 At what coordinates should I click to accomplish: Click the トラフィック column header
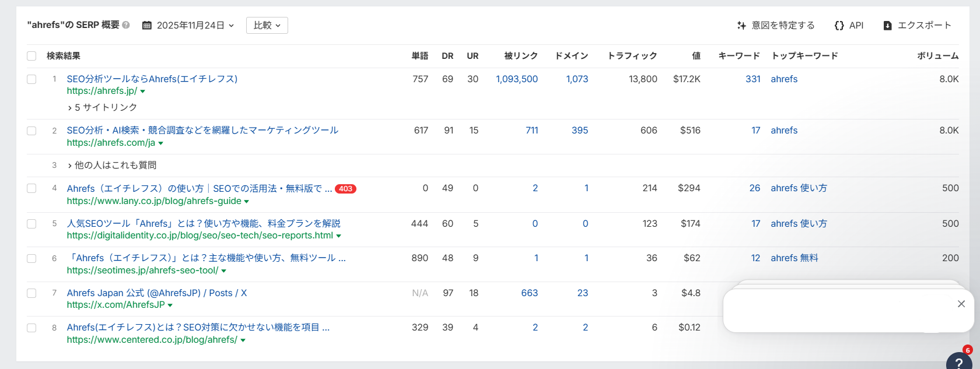tap(632, 56)
